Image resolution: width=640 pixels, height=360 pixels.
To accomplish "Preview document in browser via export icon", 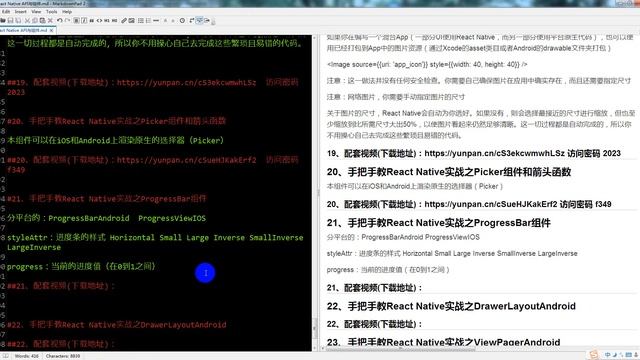I will pos(207,20).
